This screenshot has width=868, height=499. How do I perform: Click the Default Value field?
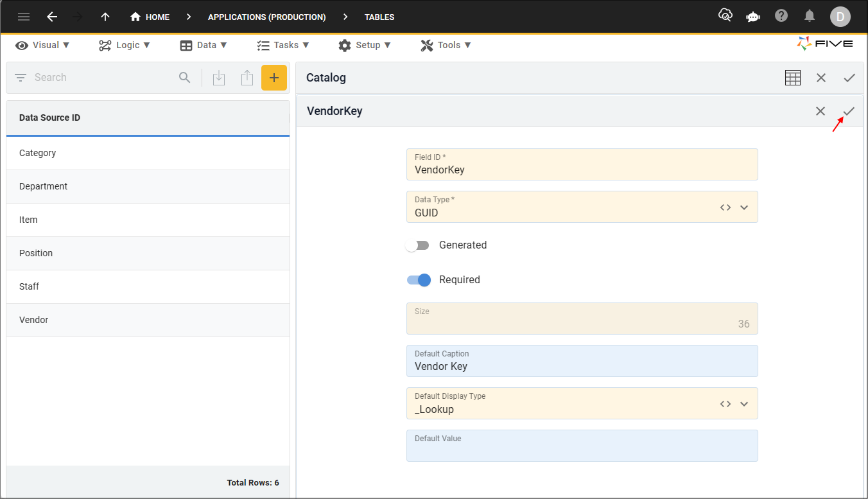(582, 446)
